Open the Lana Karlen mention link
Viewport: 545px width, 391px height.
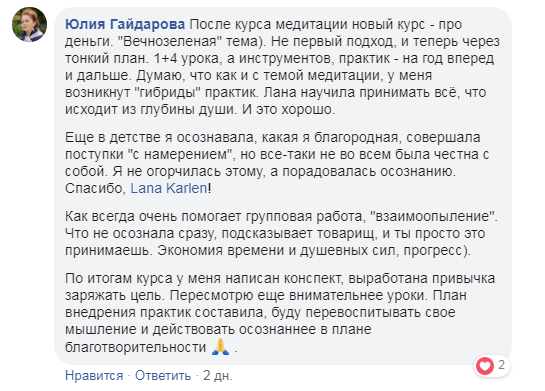point(169,188)
